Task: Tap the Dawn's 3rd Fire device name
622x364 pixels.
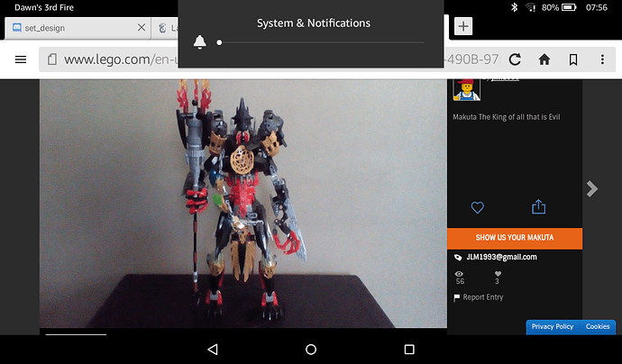Action: pyautogui.click(x=44, y=7)
